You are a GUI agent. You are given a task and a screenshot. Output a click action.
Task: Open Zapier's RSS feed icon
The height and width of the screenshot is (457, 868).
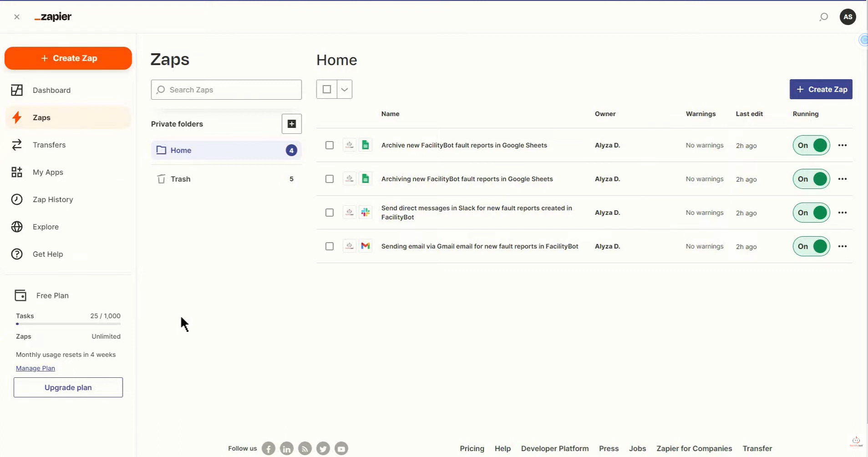(x=305, y=449)
